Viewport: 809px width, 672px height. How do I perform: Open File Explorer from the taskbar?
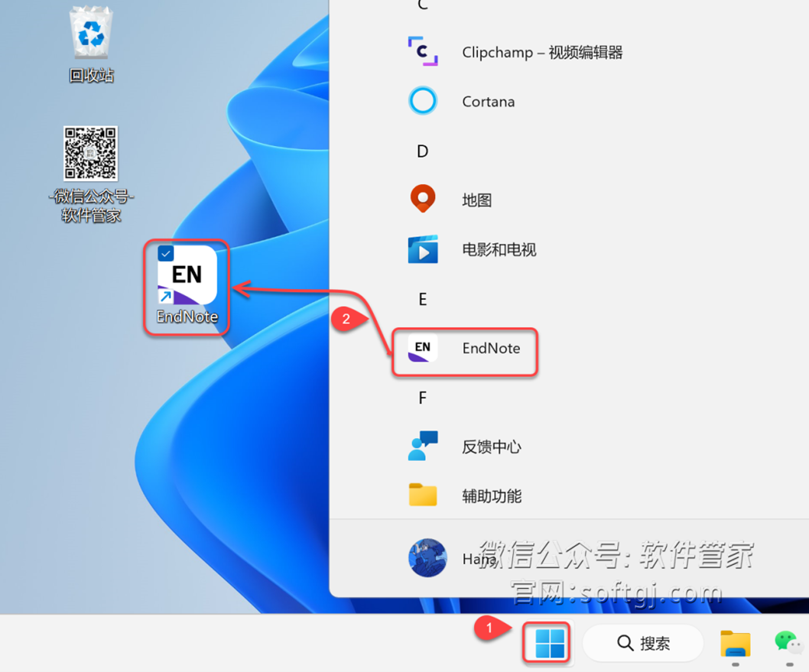click(x=736, y=644)
